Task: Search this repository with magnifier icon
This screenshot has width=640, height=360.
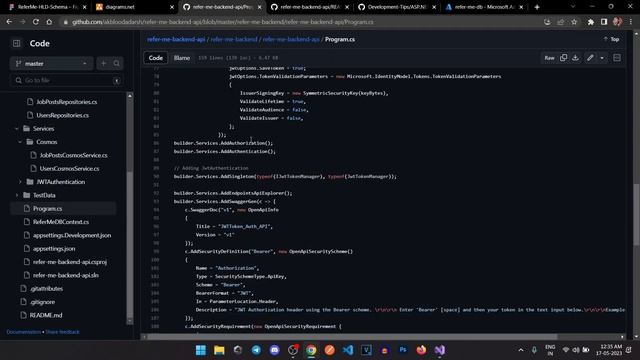Action: pyautogui.click(x=117, y=64)
